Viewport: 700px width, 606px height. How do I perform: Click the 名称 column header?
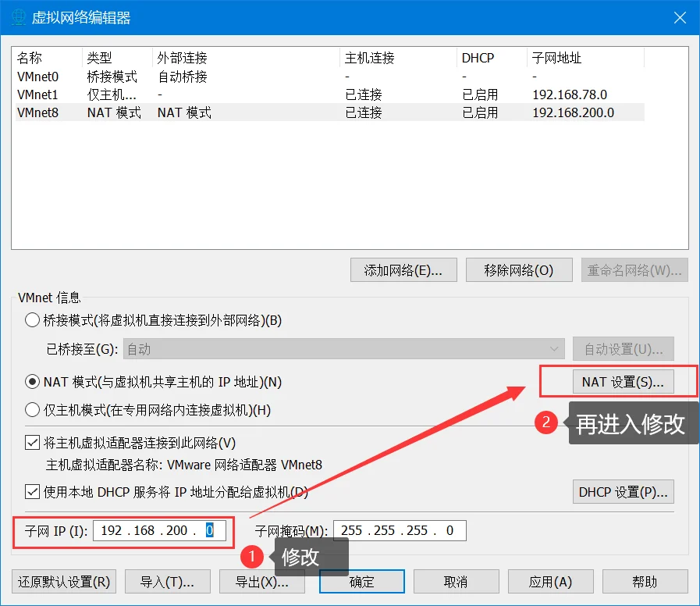[30, 59]
